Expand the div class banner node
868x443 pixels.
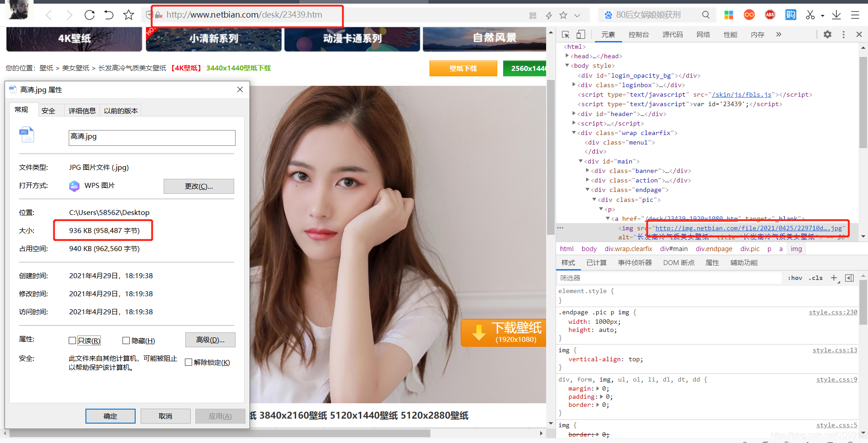click(588, 170)
